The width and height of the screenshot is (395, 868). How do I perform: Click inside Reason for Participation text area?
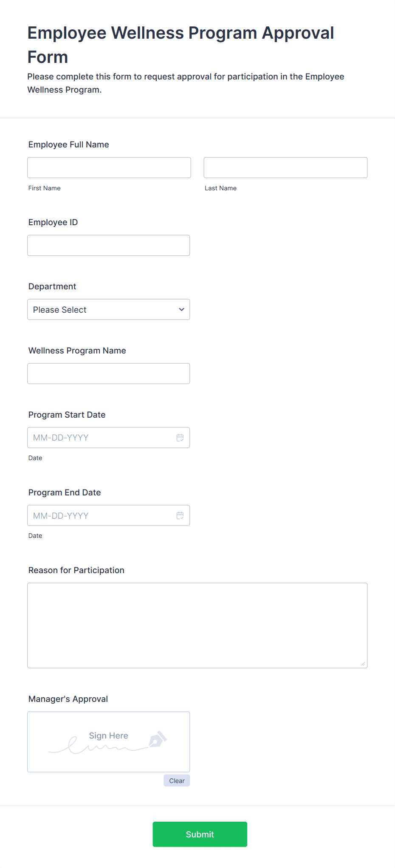197,625
